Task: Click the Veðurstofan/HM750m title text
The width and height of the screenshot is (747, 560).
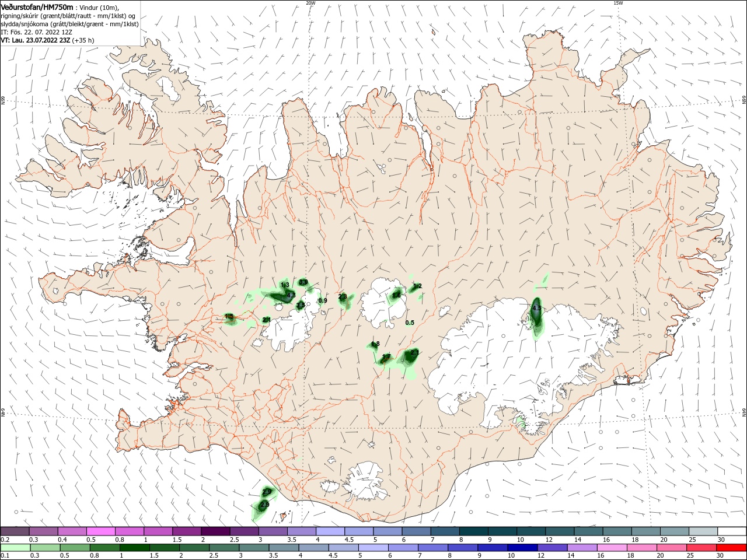Action: point(37,7)
